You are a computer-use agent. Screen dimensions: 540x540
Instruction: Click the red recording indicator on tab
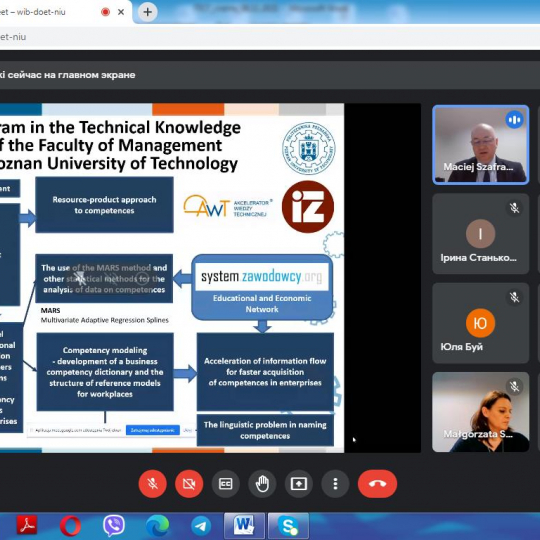(x=105, y=12)
